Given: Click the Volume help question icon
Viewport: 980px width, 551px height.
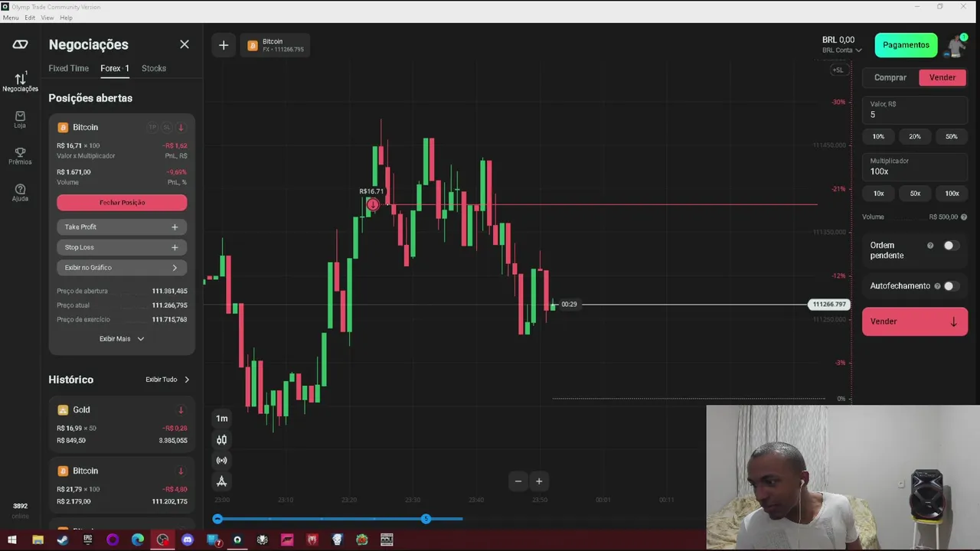Looking at the screenshot, I should tap(963, 217).
